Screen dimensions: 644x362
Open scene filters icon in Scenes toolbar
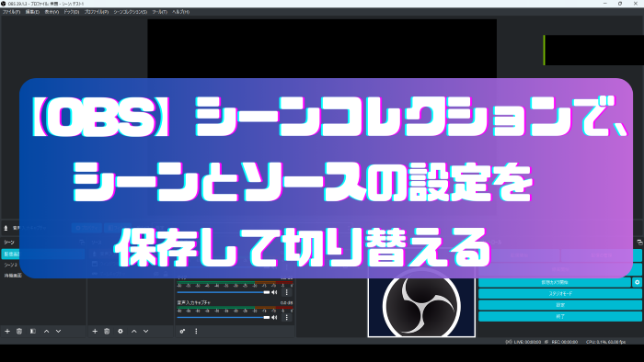coord(33,331)
